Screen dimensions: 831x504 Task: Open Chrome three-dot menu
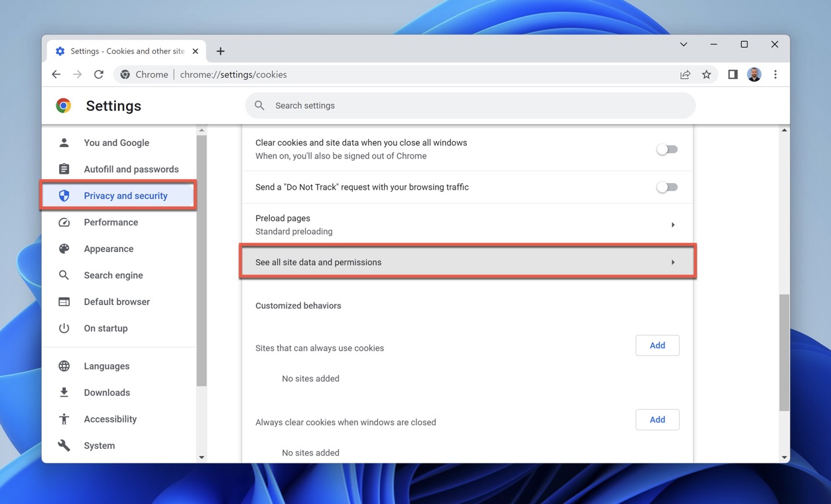pos(775,75)
